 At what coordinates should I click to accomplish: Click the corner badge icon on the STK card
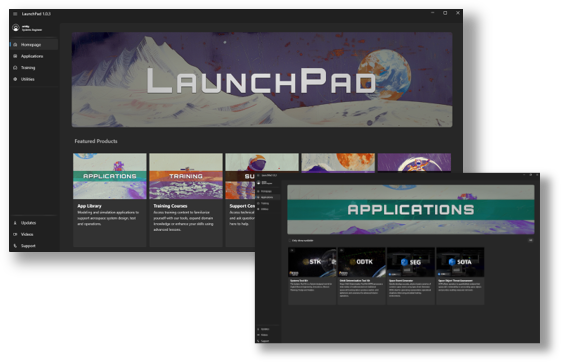tap(292, 250)
